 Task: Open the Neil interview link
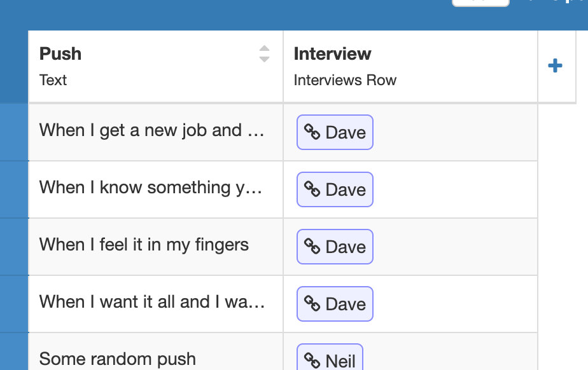340,360
